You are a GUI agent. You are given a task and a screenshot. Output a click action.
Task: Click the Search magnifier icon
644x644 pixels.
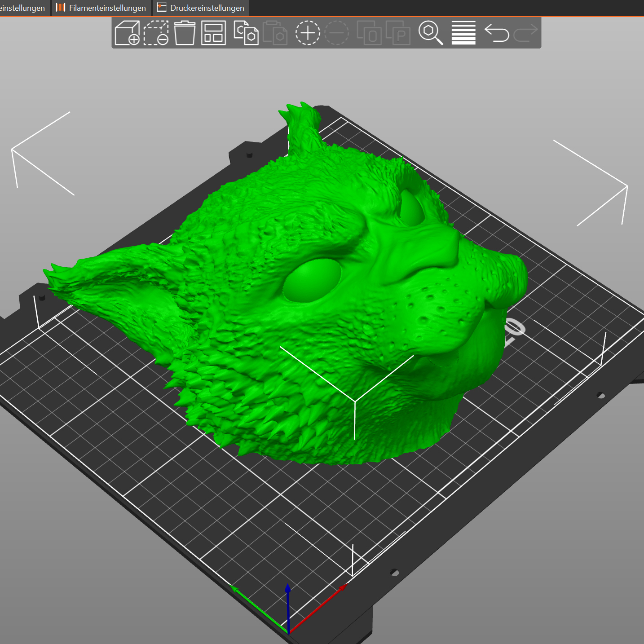coord(431,33)
